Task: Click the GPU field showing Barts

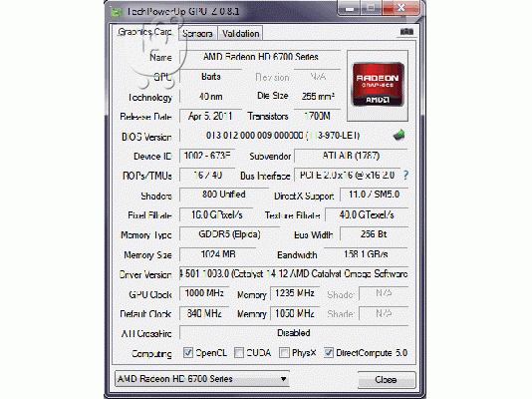Action: coord(210,77)
